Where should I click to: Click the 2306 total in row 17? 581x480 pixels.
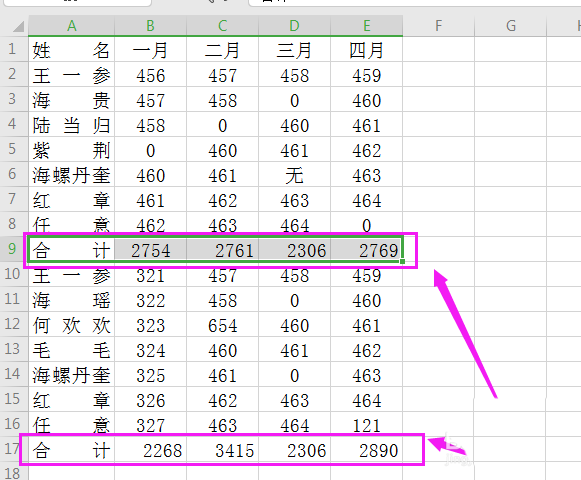pos(294,450)
